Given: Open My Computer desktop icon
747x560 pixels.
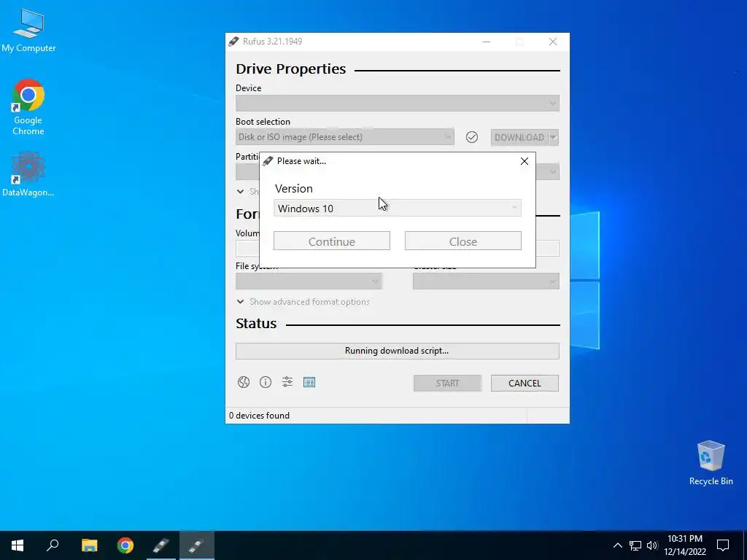Looking at the screenshot, I should point(28,31).
